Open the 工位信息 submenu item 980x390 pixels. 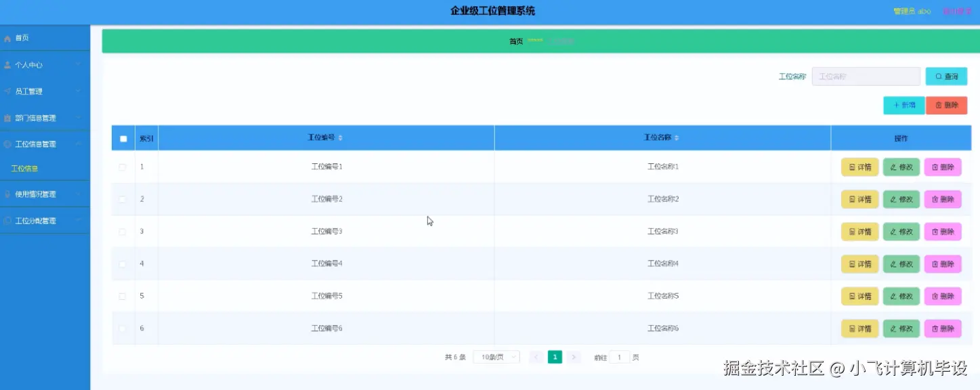coord(24,168)
